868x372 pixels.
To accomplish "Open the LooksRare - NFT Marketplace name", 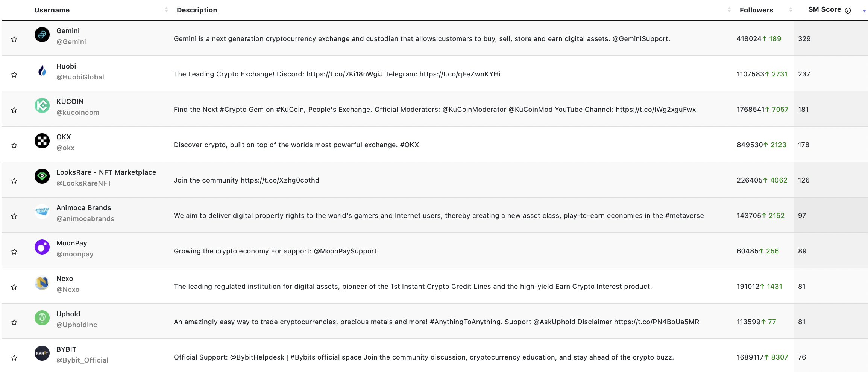I will pos(106,172).
